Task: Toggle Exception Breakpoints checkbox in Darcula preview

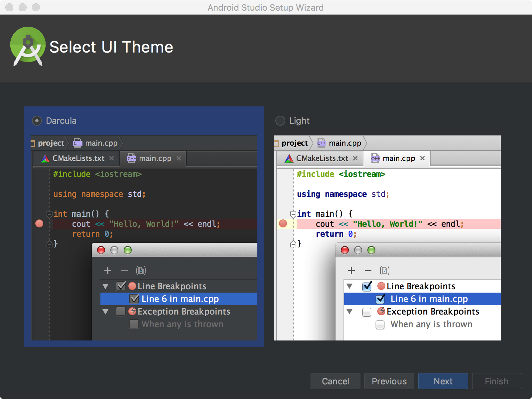Action: coord(121,312)
